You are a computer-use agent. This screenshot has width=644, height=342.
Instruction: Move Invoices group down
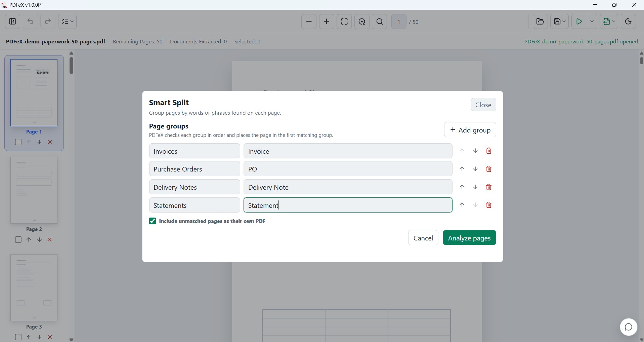pyautogui.click(x=475, y=151)
